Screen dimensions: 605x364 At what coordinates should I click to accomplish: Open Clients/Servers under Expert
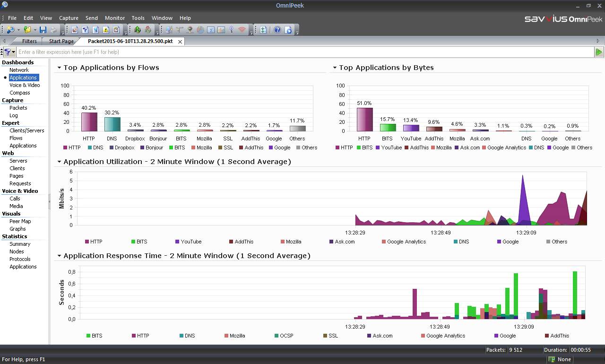coord(27,130)
